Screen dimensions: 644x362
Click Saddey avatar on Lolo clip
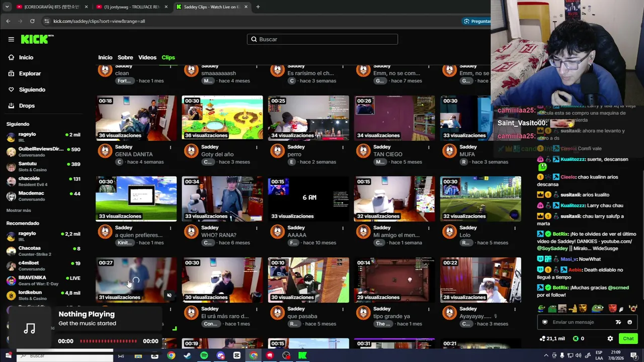pos(449,232)
